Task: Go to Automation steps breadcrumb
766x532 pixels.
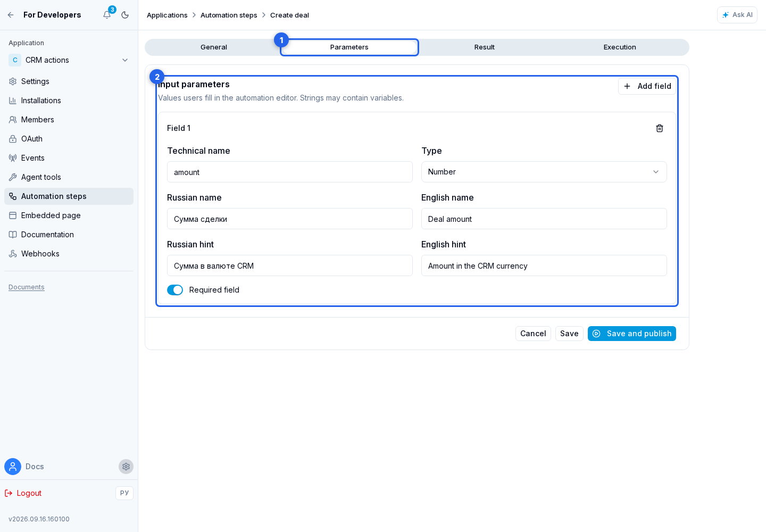Action: click(x=229, y=15)
